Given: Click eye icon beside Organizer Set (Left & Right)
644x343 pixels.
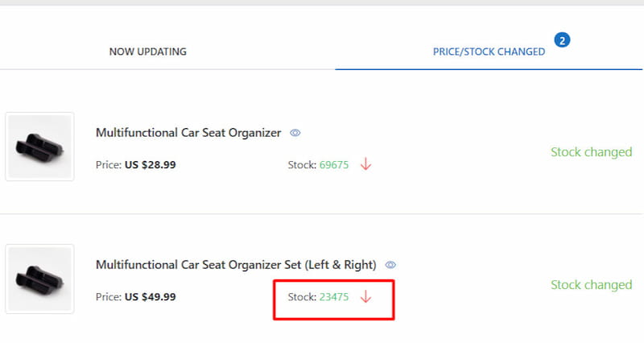Looking at the screenshot, I should coord(390,265).
